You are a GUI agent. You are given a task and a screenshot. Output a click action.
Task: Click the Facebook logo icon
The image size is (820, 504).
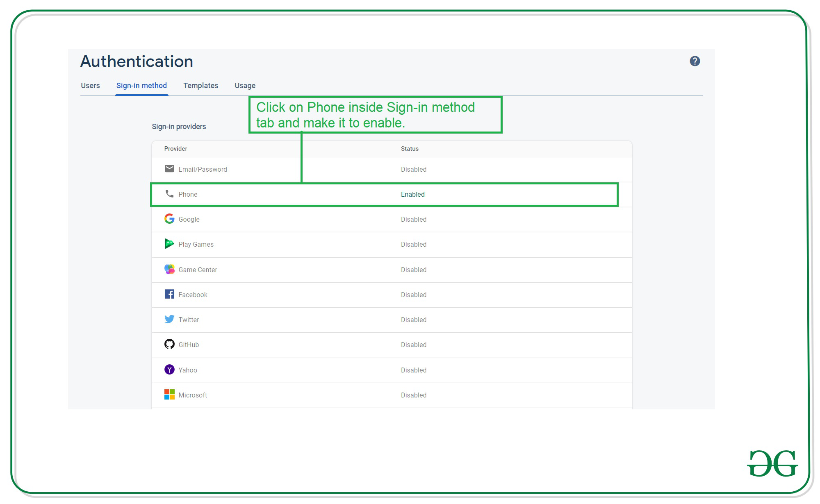point(169,294)
